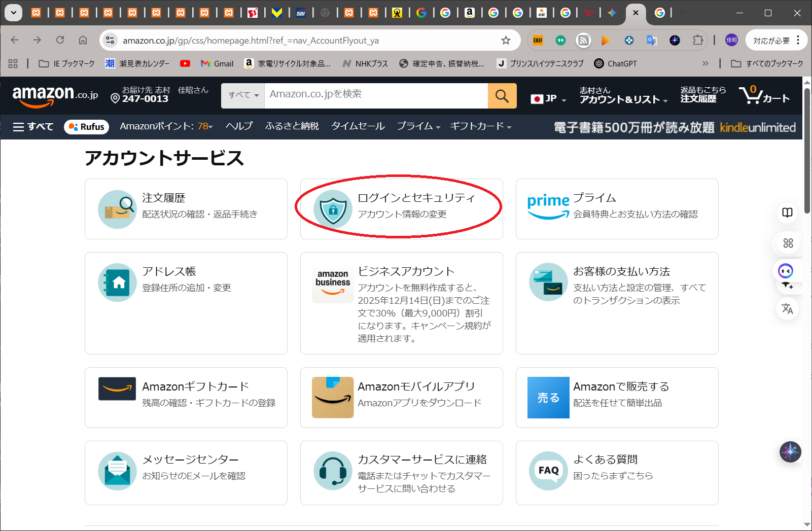Open the JP language selector dropdown
The image size is (812, 531).
pos(548,99)
